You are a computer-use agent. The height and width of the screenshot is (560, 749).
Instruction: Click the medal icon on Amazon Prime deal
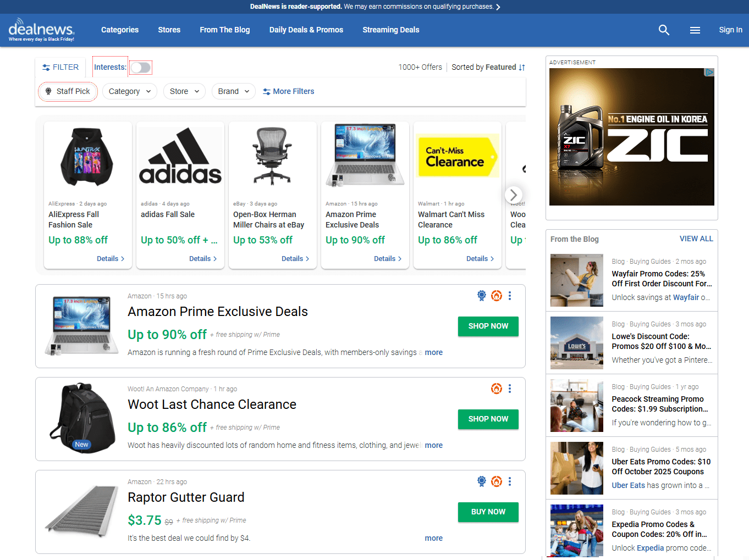point(481,296)
